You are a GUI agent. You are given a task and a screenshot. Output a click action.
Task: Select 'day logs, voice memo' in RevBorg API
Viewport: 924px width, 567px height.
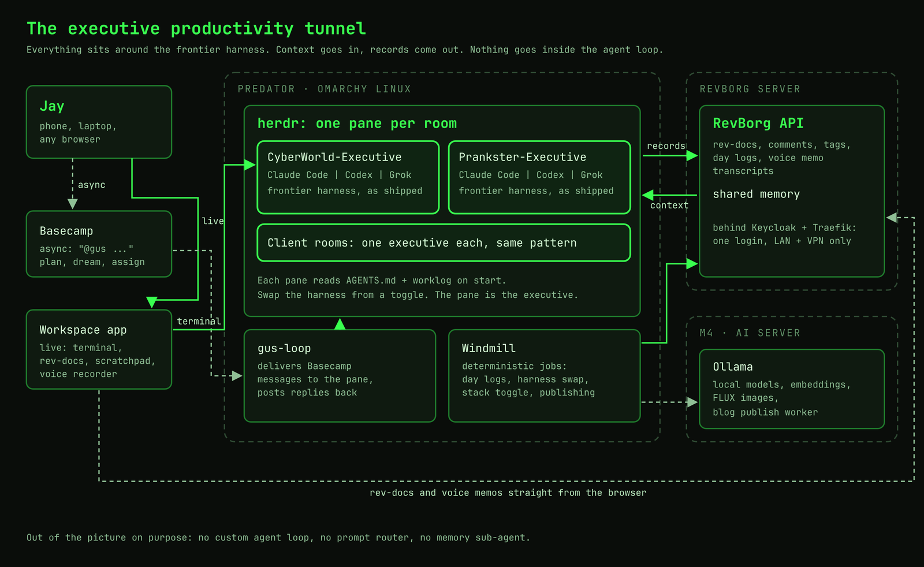click(x=768, y=158)
